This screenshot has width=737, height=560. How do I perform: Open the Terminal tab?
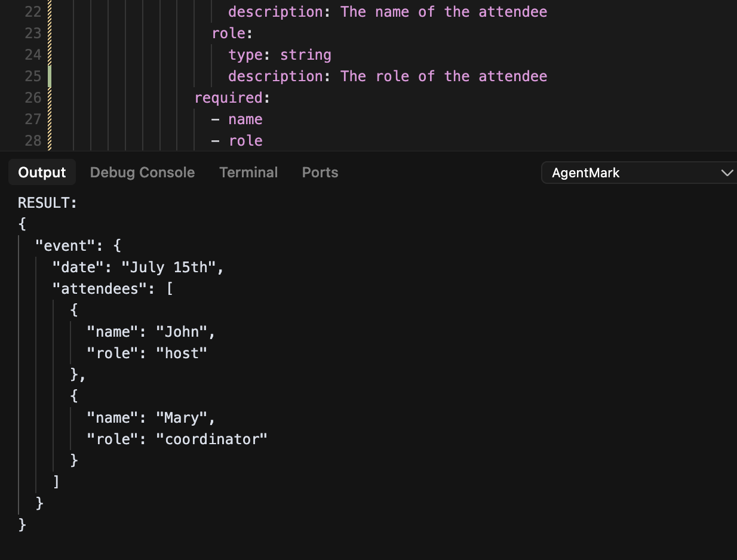coord(248,173)
